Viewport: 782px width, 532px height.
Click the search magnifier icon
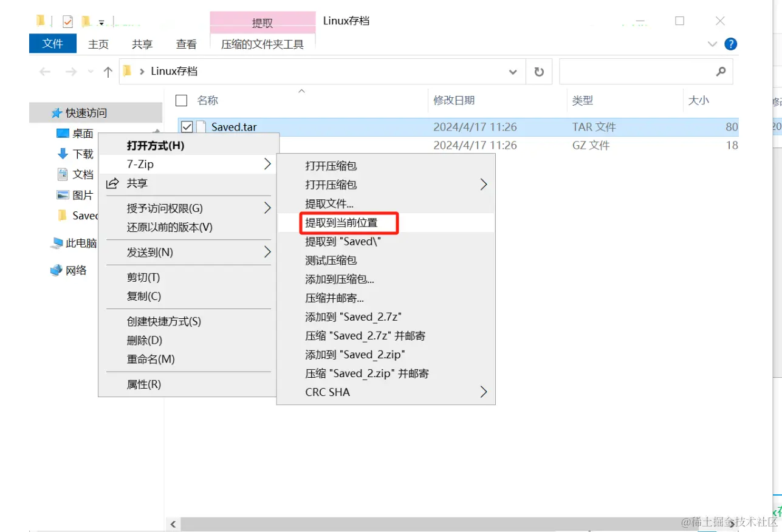[x=721, y=72]
